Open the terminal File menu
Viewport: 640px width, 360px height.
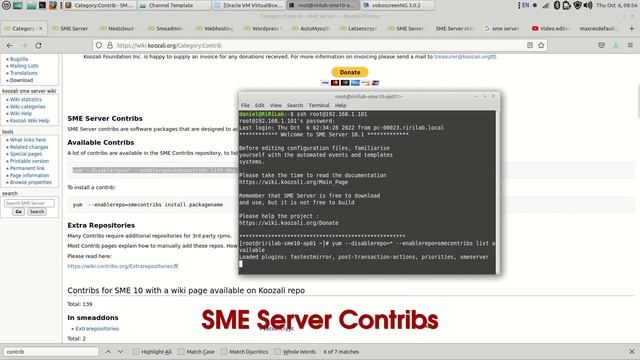[x=245, y=105]
